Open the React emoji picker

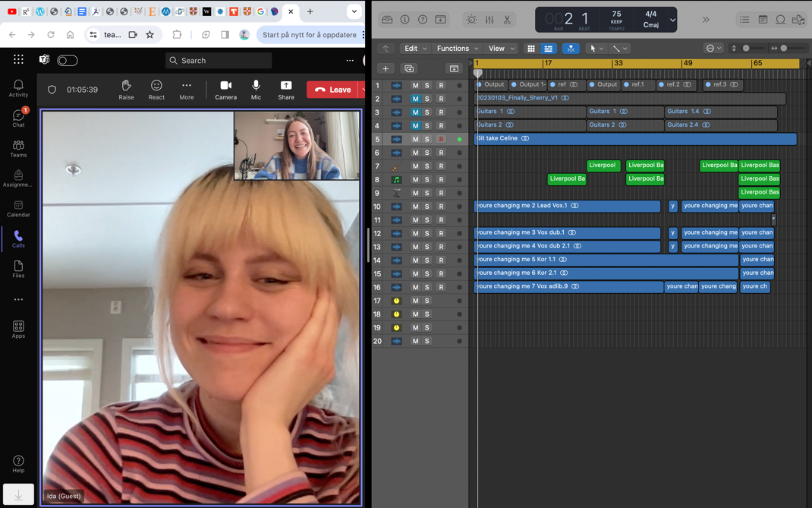pyautogui.click(x=156, y=90)
